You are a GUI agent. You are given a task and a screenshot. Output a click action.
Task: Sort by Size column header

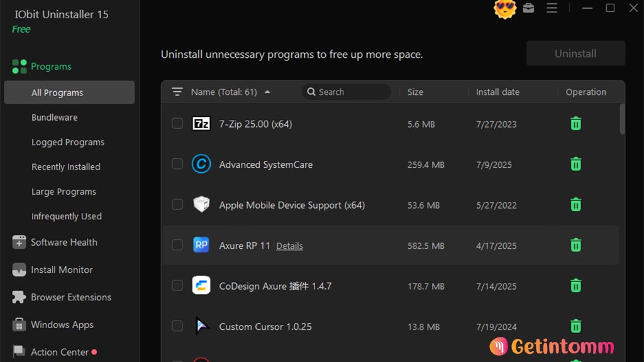click(415, 92)
